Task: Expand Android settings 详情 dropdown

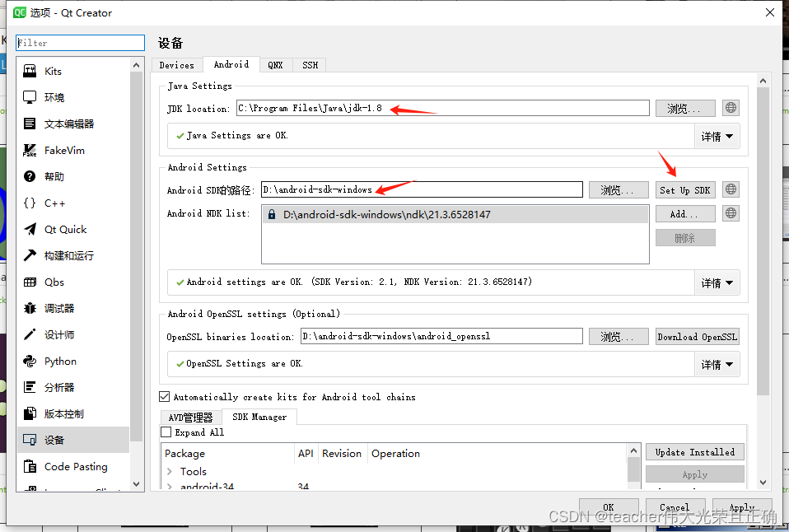Action: tap(717, 282)
